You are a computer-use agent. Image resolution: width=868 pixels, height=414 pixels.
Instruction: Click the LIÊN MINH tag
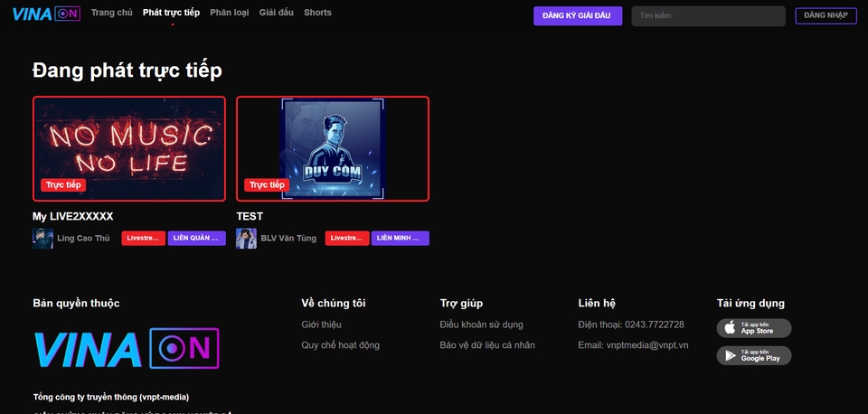401,238
